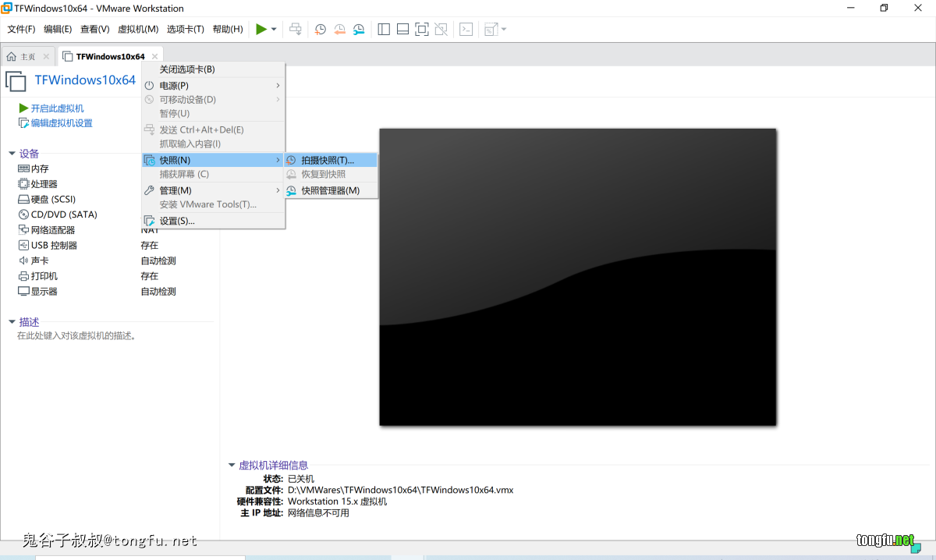
Task: Click the 编辑虚拟机设置 link
Action: click(x=61, y=123)
